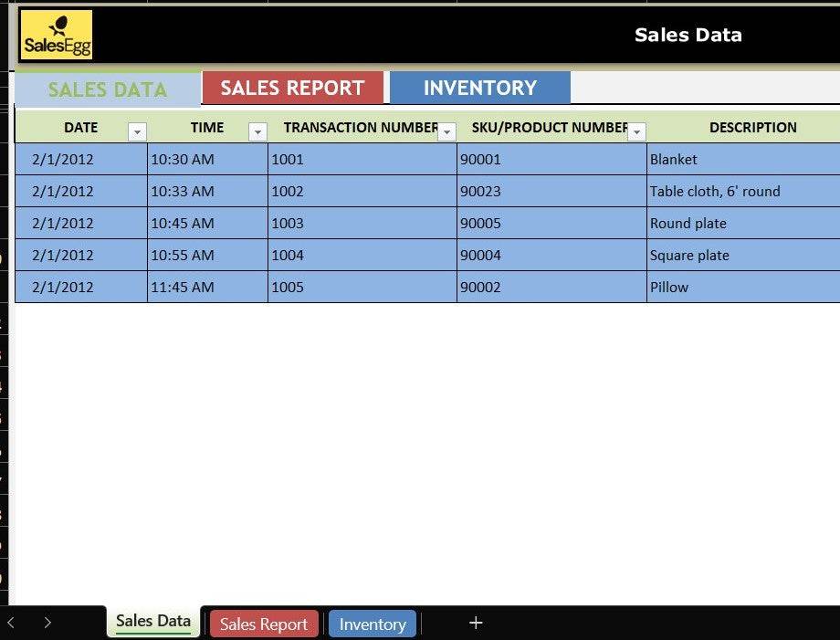The width and height of the screenshot is (840, 640).
Task: Select the DESCRIPTION column header
Action: [752, 128]
